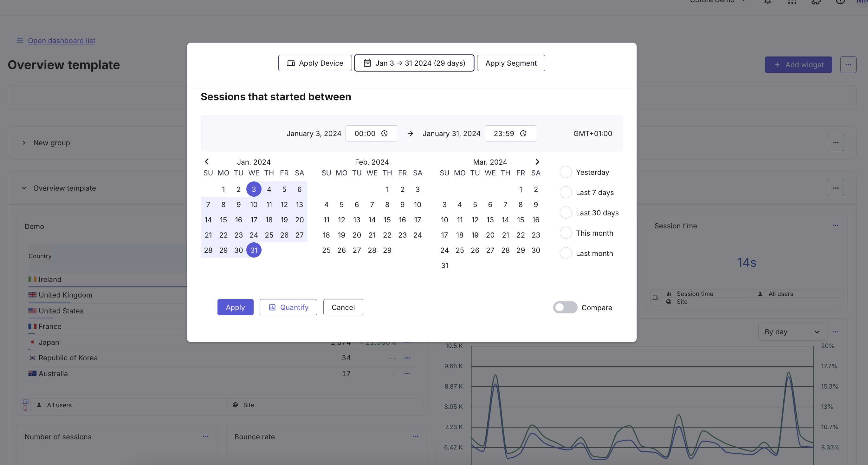Select January 17 in calendar
The height and width of the screenshot is (465, 868).
pyautogui.click(x=254, y=220)
